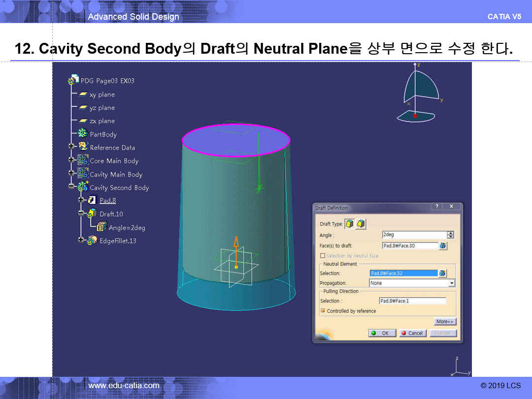Click the faces to draft selector icon

pyautogui.click(x=443, y=245)
